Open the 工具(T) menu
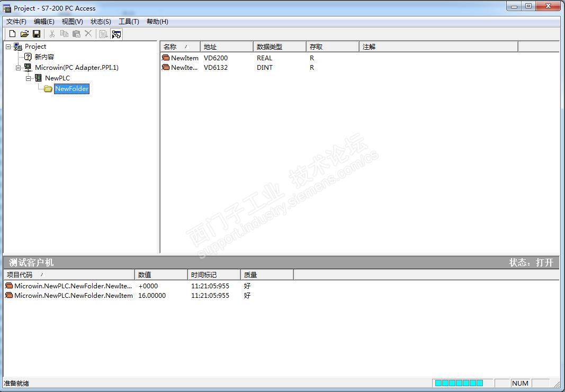565x392 pixels. click(x=129, y=22)
